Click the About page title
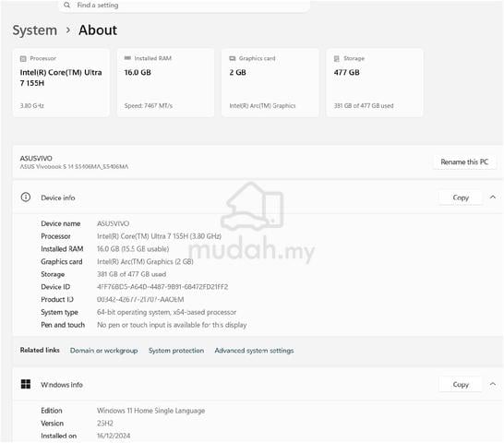 point(98,30)
